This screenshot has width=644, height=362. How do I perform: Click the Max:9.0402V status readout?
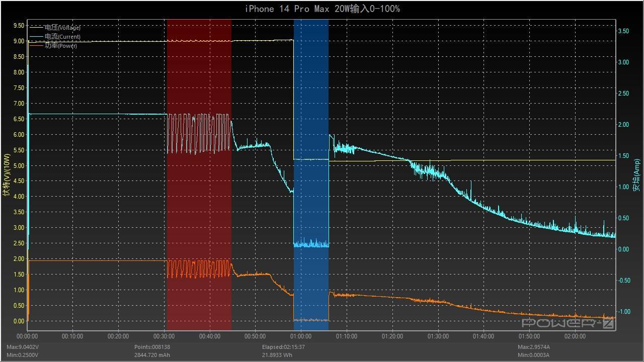click(x=23, y=347)
